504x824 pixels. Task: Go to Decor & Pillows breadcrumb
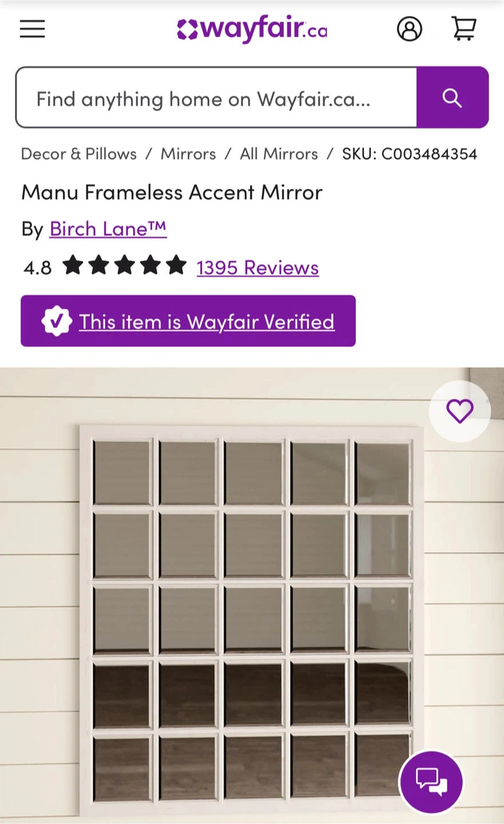pyautogui.click(x=79, y=154)
